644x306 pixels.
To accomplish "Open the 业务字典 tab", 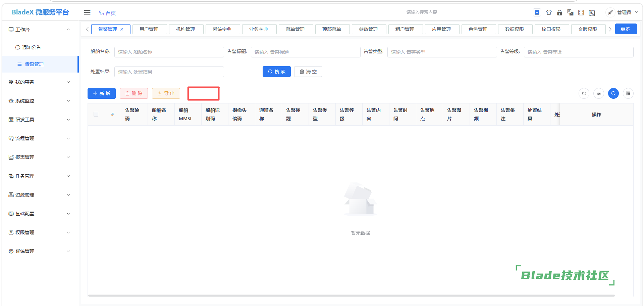I will [x=259, y=29].
